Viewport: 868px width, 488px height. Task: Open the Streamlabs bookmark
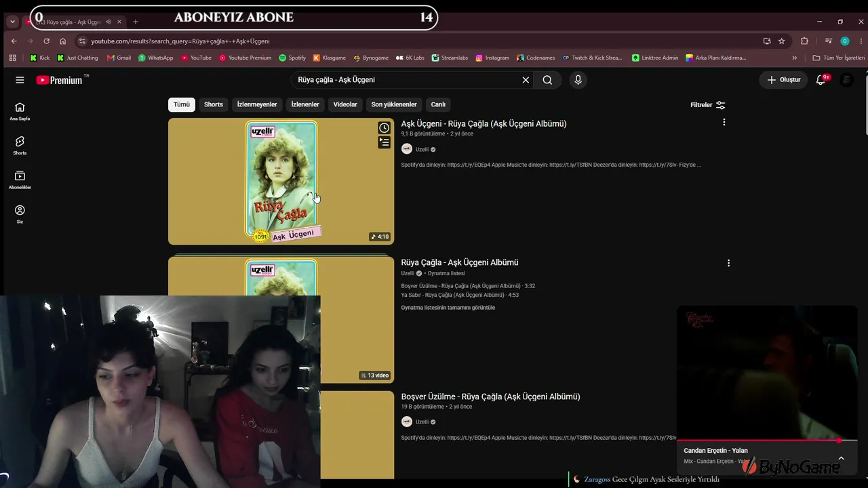(x=450, y=58)
